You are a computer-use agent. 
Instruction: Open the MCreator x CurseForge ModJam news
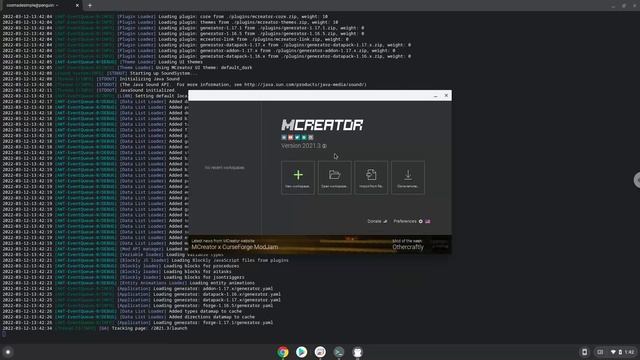pos(235,247)
